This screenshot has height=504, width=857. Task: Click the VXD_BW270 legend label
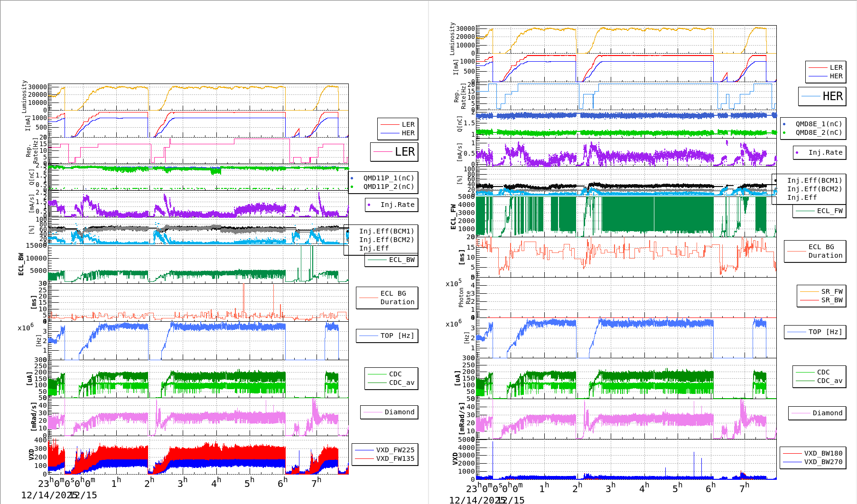[x=823, y=462]
